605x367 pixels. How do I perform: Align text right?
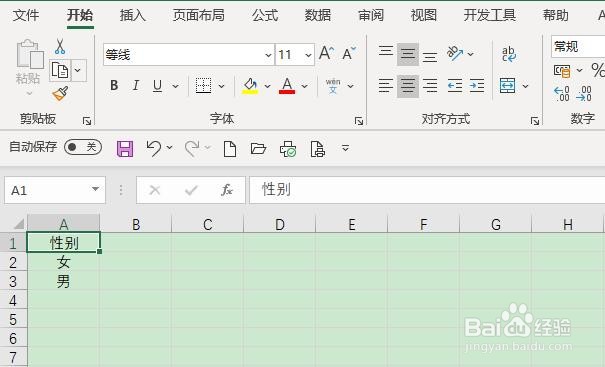tap(430, 85)
